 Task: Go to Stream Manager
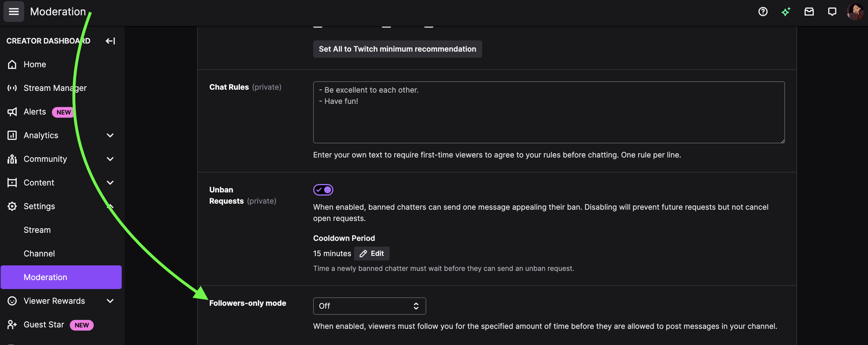(55, 88)
